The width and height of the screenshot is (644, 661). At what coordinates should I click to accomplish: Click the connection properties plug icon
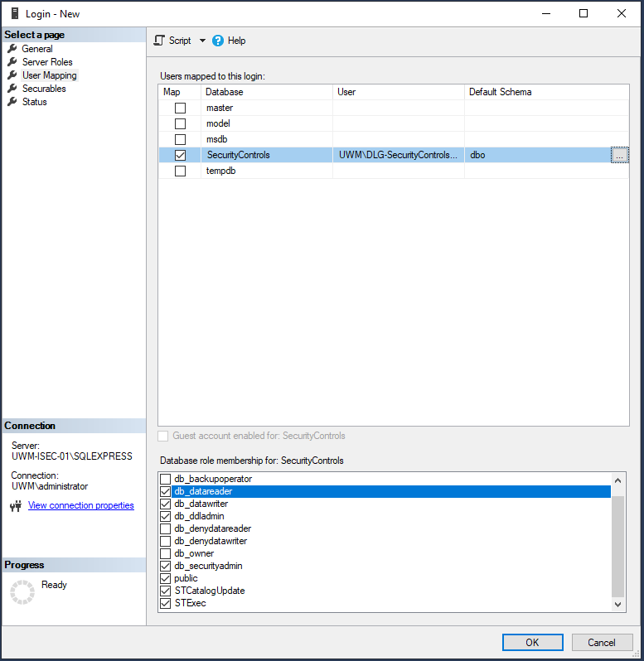(16, 506)
